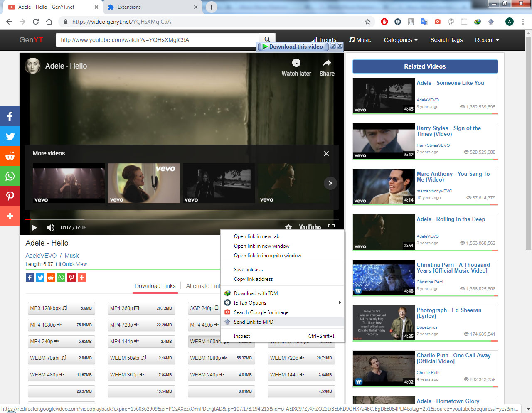
Task: Click the IDM help question mark icon
Action: point(333,46)
